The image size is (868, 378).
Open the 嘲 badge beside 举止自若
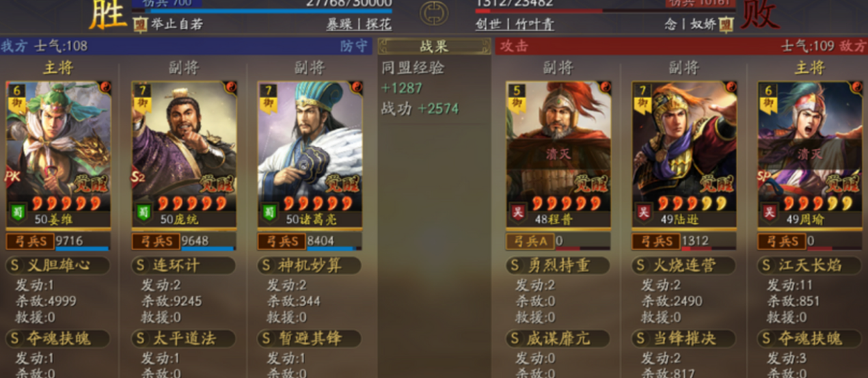(139, 25)
